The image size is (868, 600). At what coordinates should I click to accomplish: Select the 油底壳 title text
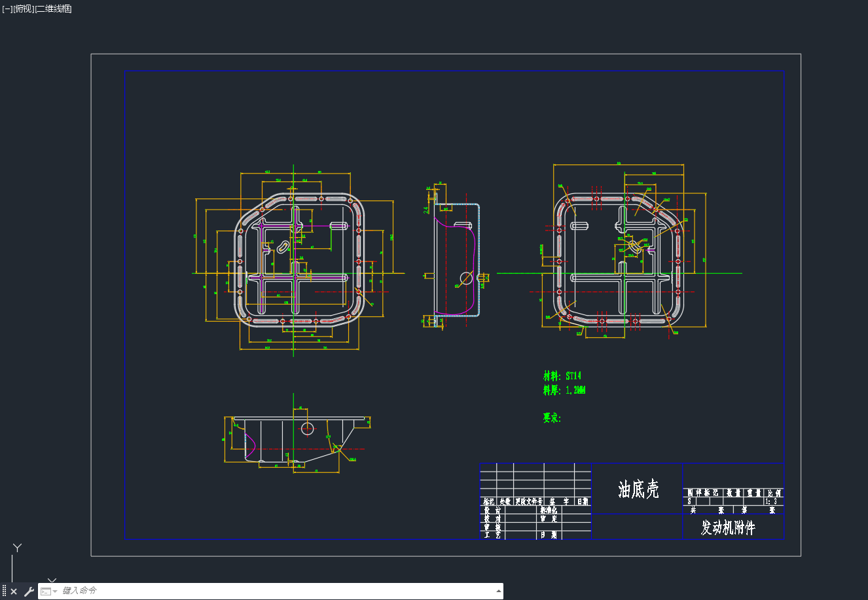[x=638, y=489]
